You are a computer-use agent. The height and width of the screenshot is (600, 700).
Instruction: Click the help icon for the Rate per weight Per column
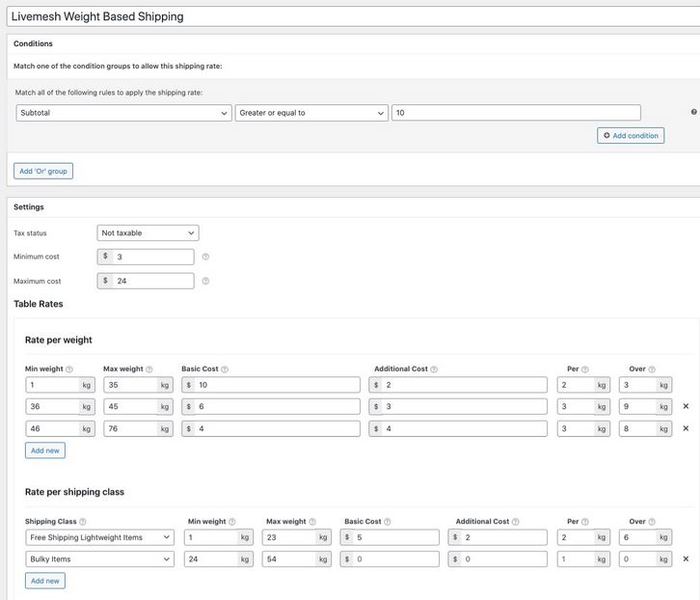coord(585,369)
